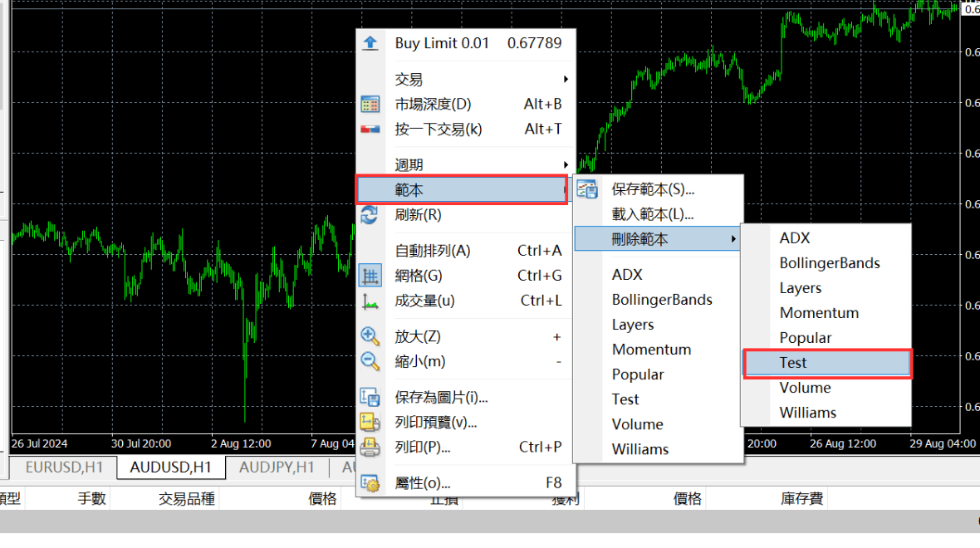Click the zoom out magnifier icon
This screenshot has width=980, height=548.
tap(370, 361)
